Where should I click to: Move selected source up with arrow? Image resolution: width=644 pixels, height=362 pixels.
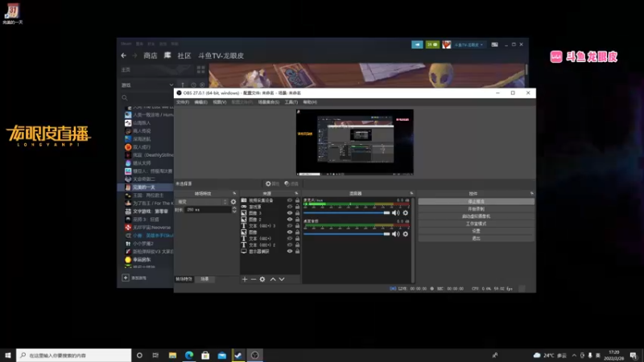(273, 279)
